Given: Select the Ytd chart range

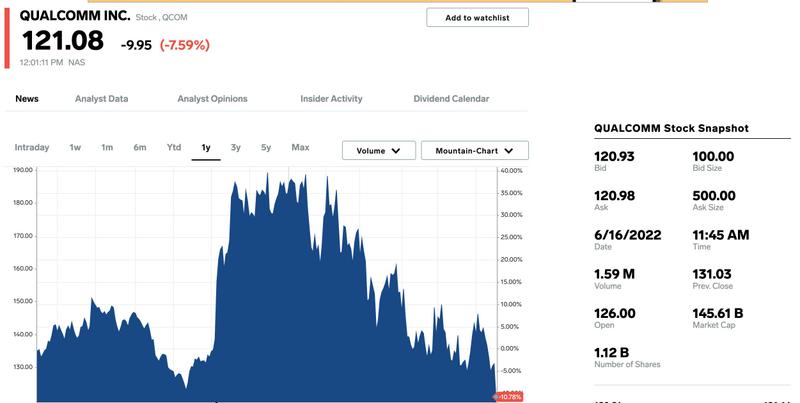Looking at the screenshot, I should coord(174,147).
